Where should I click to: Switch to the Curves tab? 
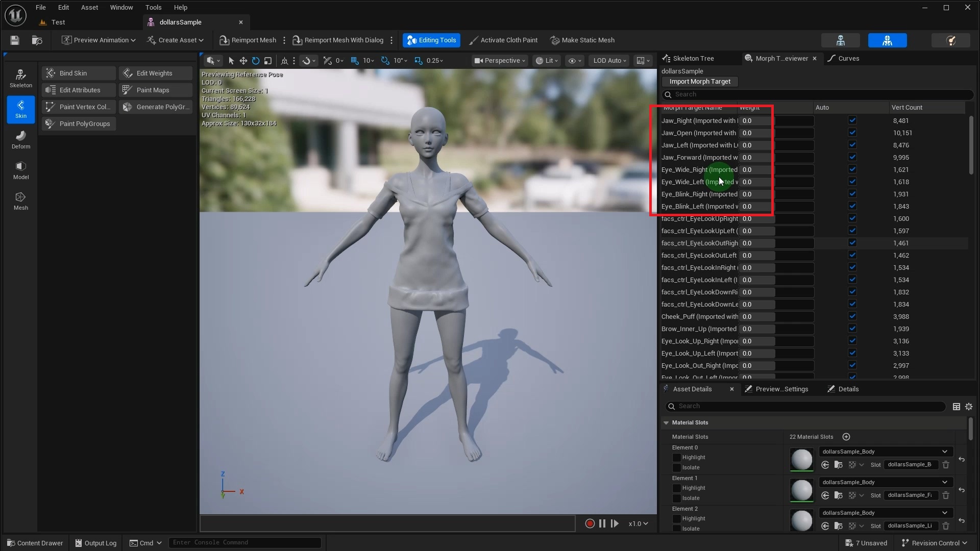coord(848,58)
